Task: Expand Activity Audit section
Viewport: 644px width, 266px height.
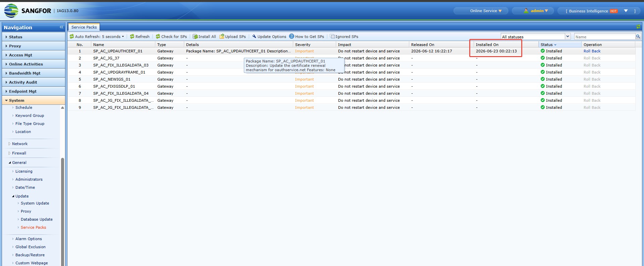Action: [34, 82]
